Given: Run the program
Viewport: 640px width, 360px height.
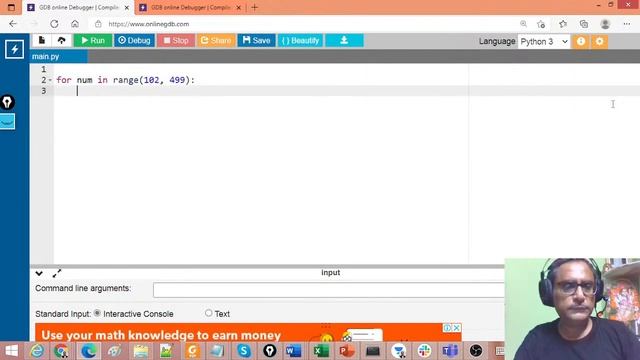Looking at the screenshot, I should click(93, 40).
